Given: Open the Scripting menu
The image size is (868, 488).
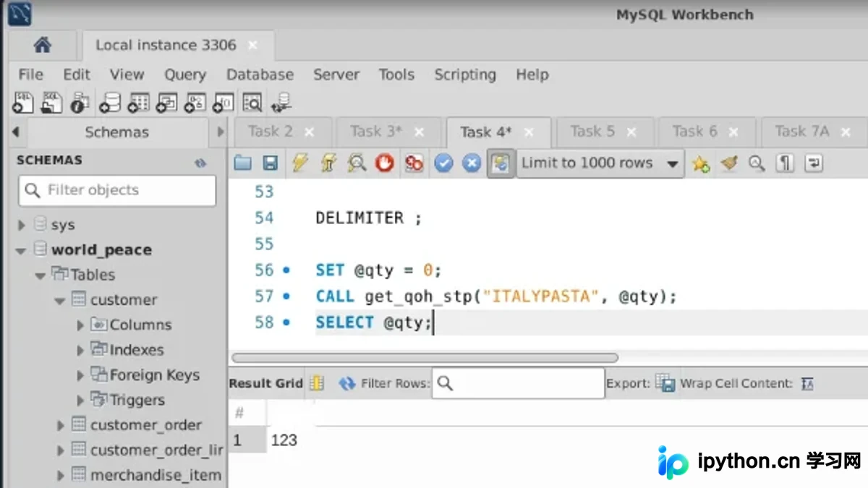Looking at the screenshot, I should click(465, 74).
